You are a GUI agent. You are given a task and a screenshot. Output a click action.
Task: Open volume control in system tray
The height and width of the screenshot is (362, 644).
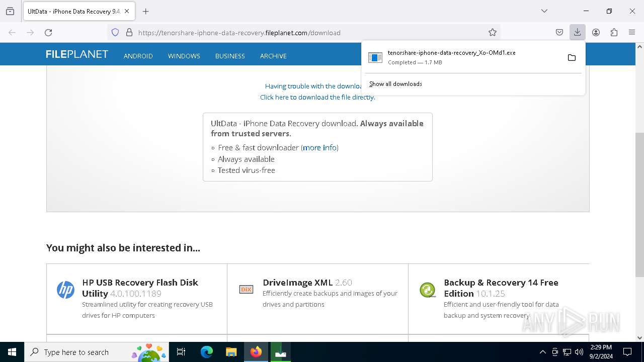579,352
